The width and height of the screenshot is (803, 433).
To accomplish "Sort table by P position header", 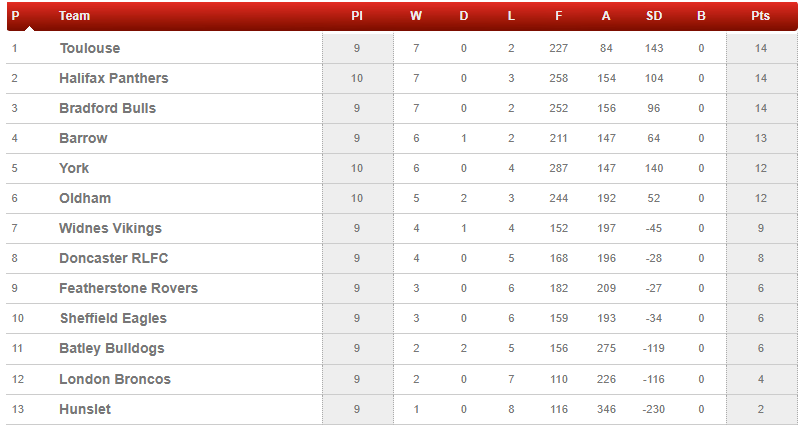I will tap(15, 16).
